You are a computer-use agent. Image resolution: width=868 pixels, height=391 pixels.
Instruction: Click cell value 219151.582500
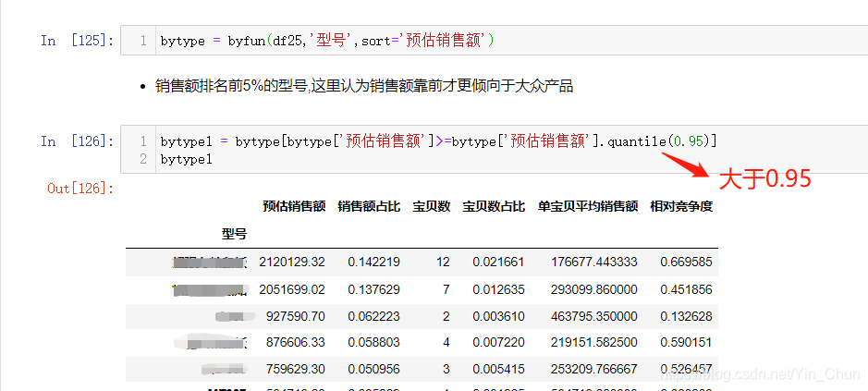pyautogui.click(x=594, y=343)
